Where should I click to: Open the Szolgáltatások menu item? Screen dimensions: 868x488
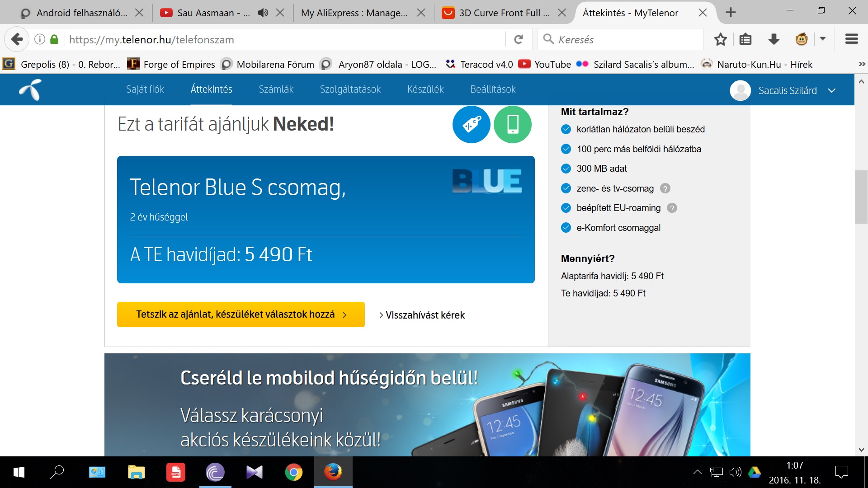[x=350, y=89]
